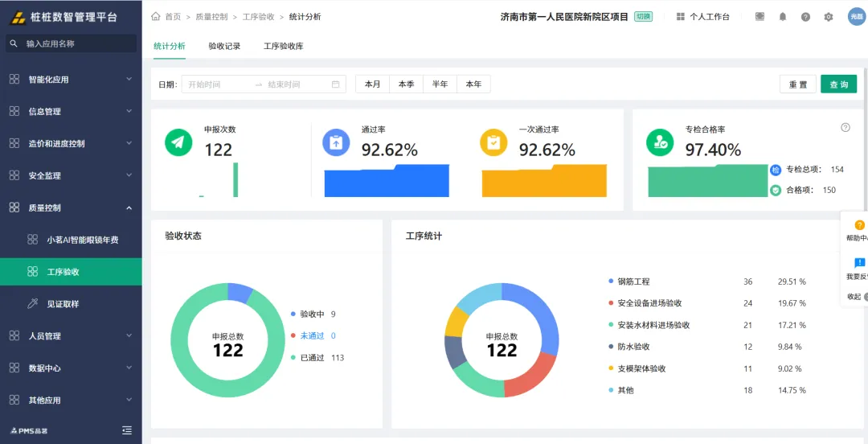Toggle 未通过 legend item in chart
Viewport: 868px width, 444px height.
[x=313, y=336]
